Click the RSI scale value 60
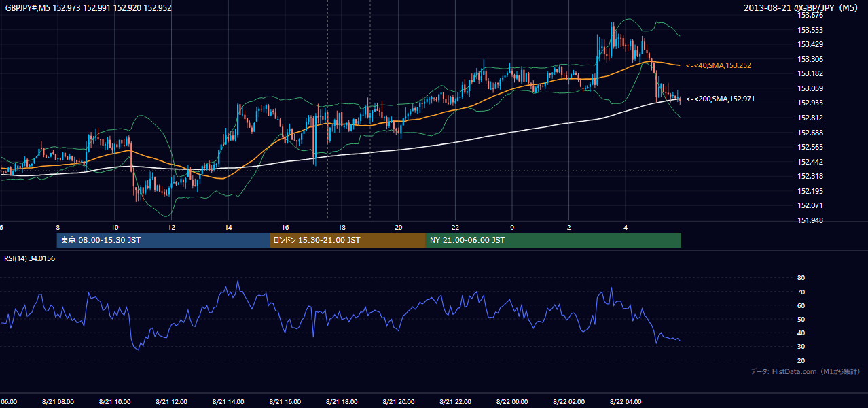 pyautogui.click(x=801, y=305)
